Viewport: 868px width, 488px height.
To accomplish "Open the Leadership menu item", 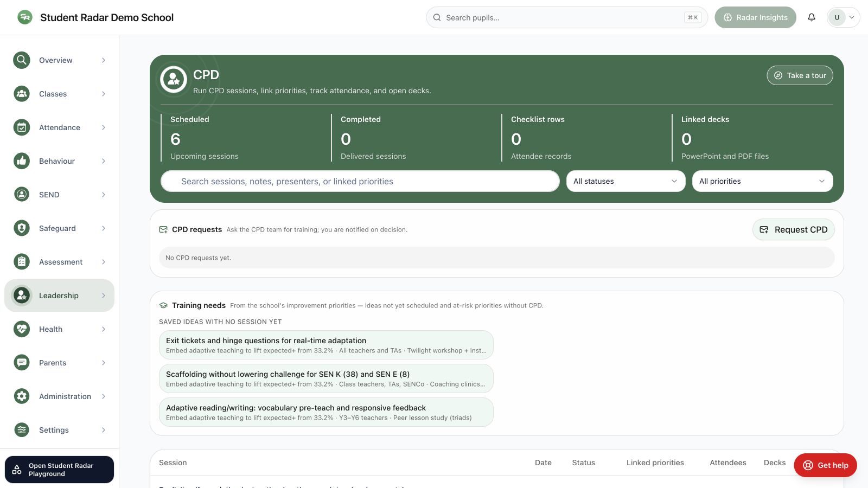I will pyautogui.click(x=59, y=296).
